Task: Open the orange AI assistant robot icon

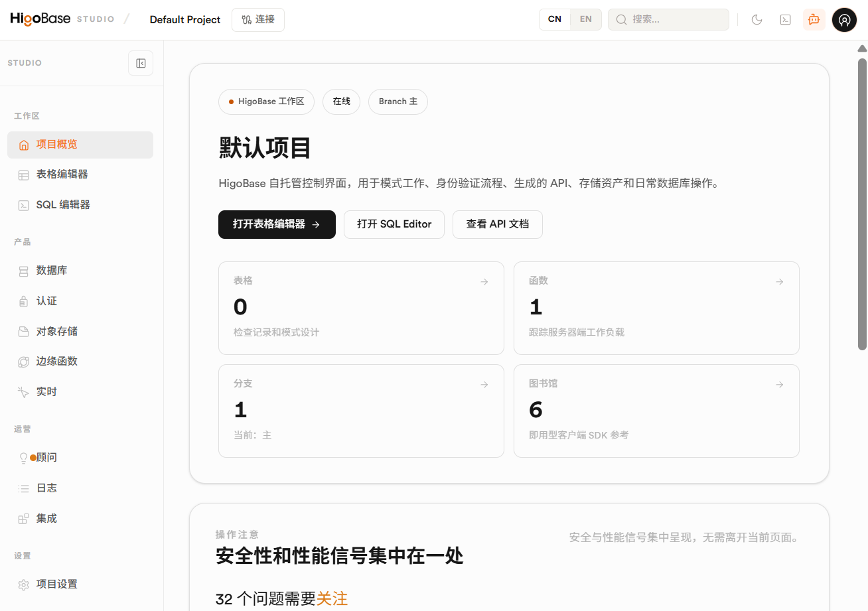Action: tap(814, 20)
